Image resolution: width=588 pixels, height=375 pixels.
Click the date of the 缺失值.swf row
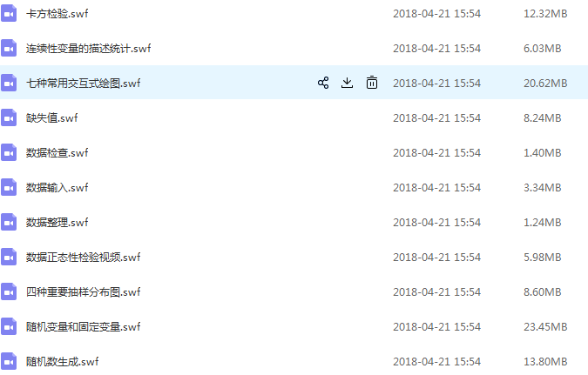(437, 118)
